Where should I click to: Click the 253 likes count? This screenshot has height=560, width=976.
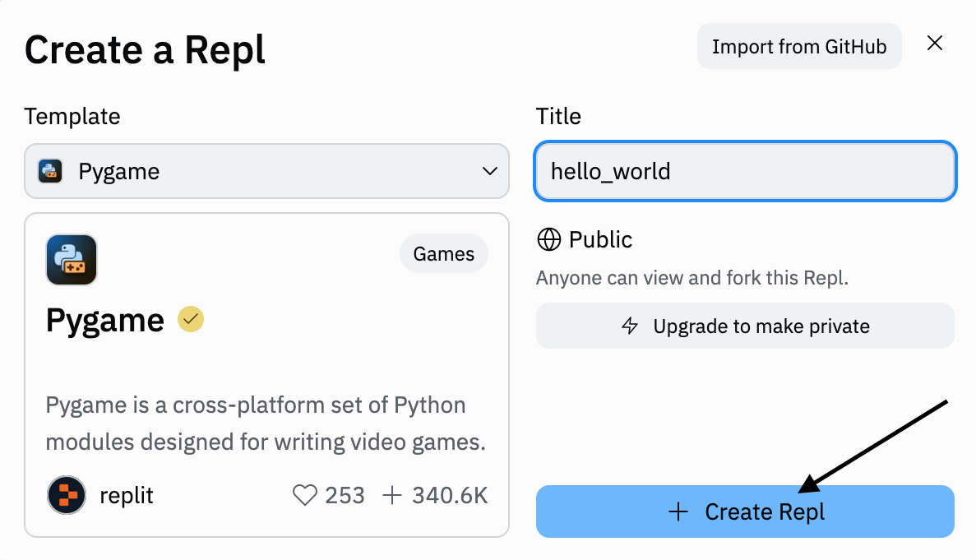tap(345, 495)
